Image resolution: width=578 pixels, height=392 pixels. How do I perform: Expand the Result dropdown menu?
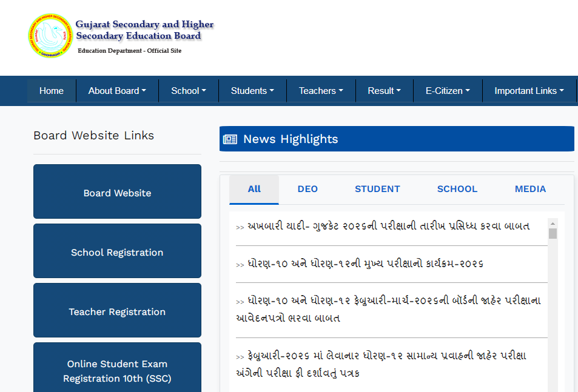tap(384, 90)
